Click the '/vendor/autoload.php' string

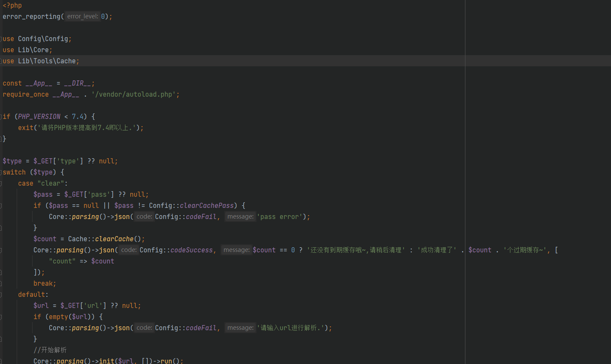[x=134, y=95]
